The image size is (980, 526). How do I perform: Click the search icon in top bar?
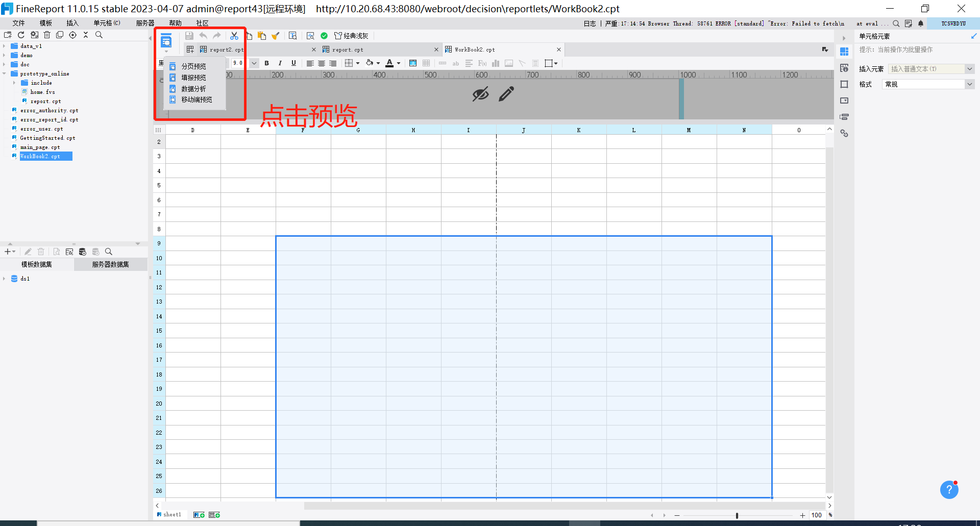pyautogui.click(x=896, y=23)
